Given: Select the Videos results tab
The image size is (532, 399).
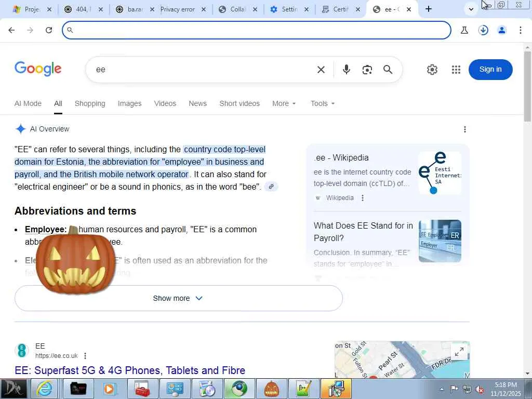Looking at the screenshot, I should (x=165, y=103).
